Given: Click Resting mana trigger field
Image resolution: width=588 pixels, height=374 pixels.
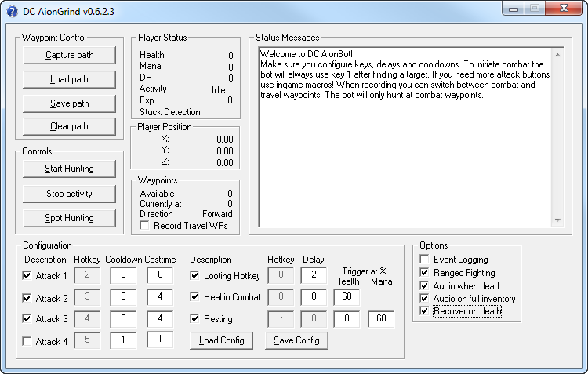Looking at the screenshot, I should pos(381,319).
